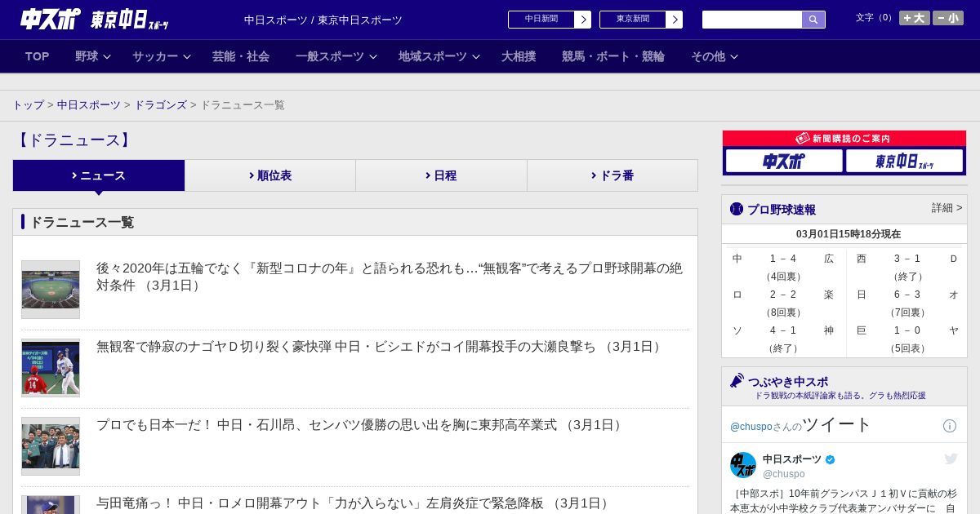Open 芸能・社会 navigation item
This screenshot has height=514, width=980.
(x=241, y=56)
